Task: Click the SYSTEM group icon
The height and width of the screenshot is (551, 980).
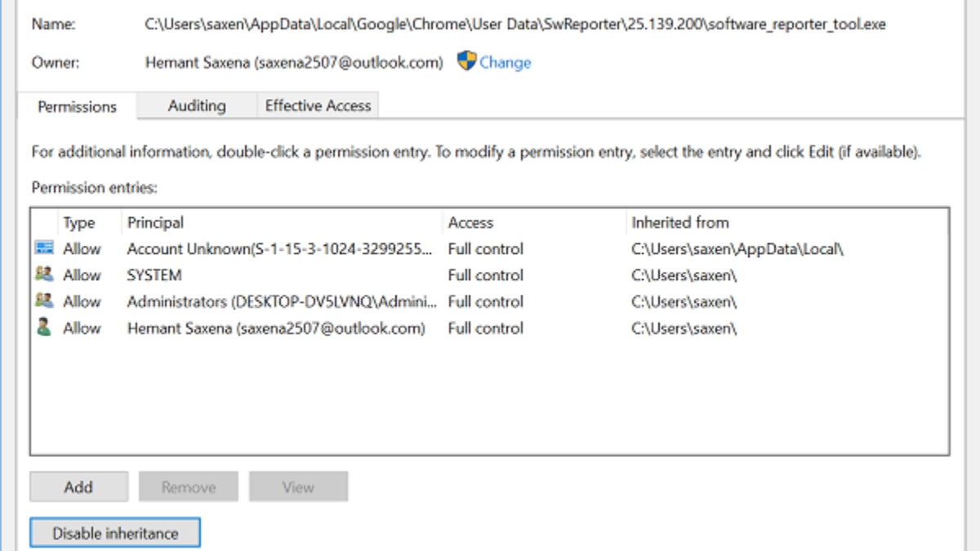Action: coord(44,275)
